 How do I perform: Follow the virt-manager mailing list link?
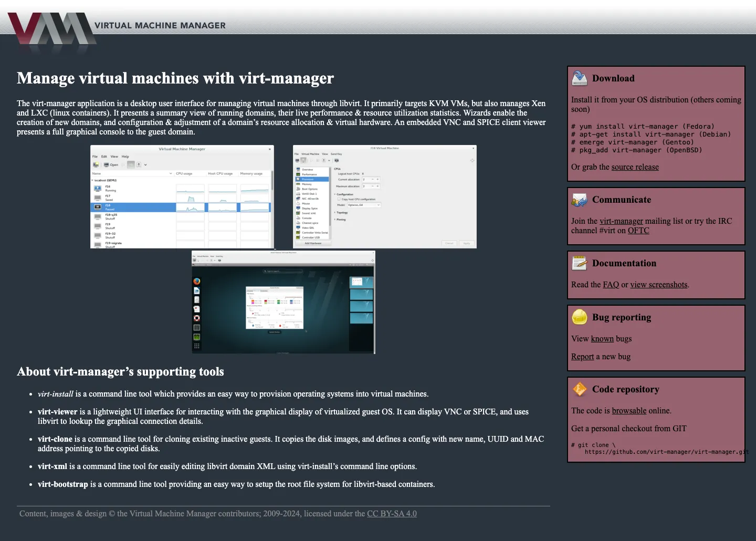(621, 221)
